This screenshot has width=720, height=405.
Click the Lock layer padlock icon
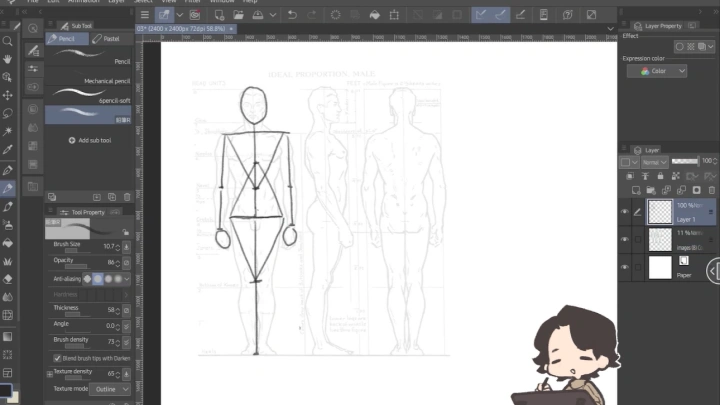point(660,176)
